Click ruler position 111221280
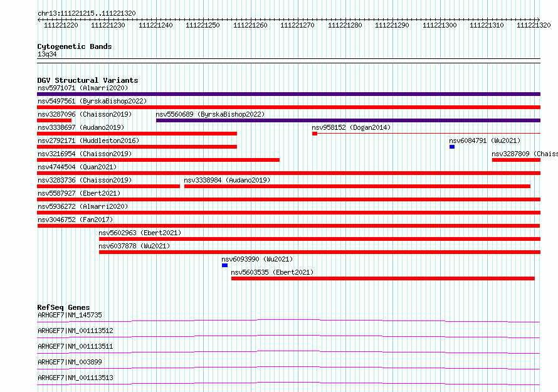Image resolution: width=558 pixels, height=392 pixels. 345,25
